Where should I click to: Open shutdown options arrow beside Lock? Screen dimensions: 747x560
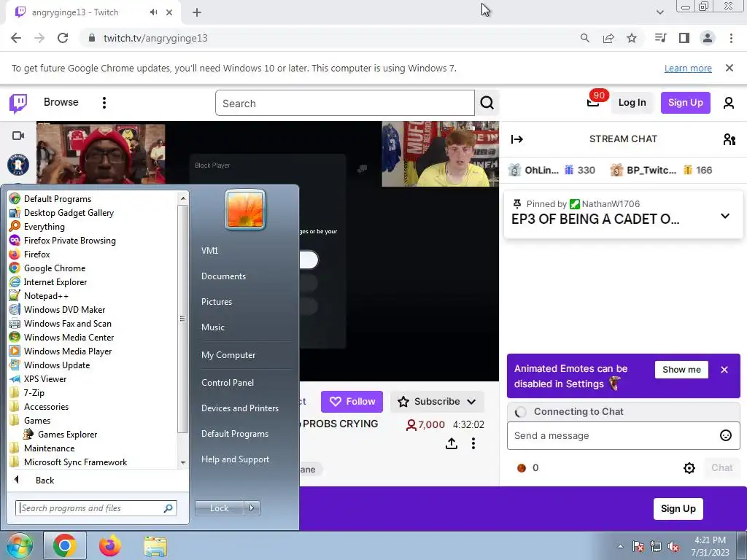click(x=252, y=508)
